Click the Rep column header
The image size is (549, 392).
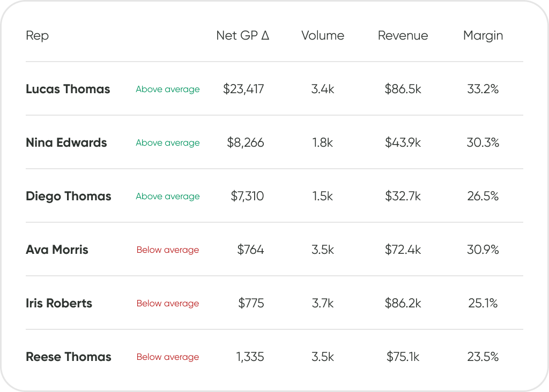click(37, 36)
